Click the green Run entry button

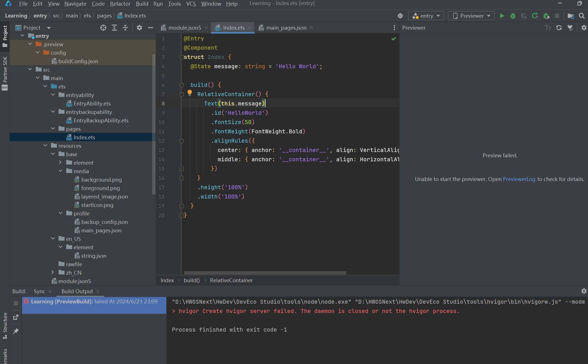click(x=502, y=16)
